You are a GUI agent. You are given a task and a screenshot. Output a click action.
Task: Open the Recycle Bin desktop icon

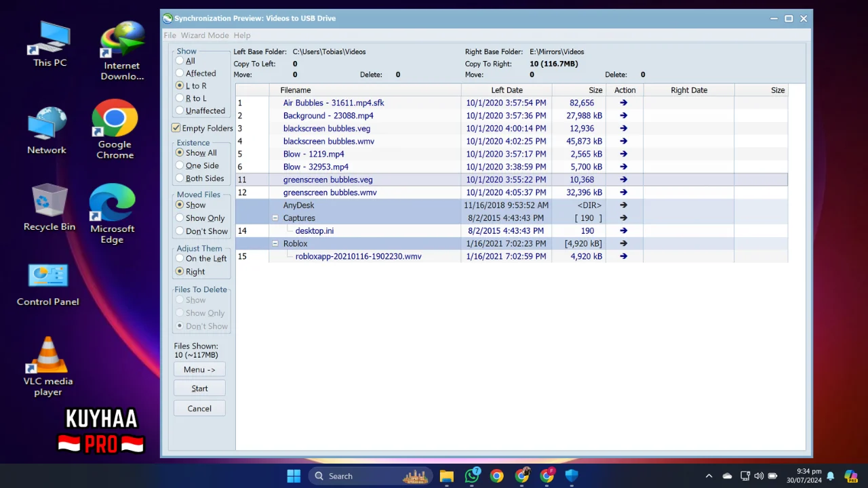(49, 207)
